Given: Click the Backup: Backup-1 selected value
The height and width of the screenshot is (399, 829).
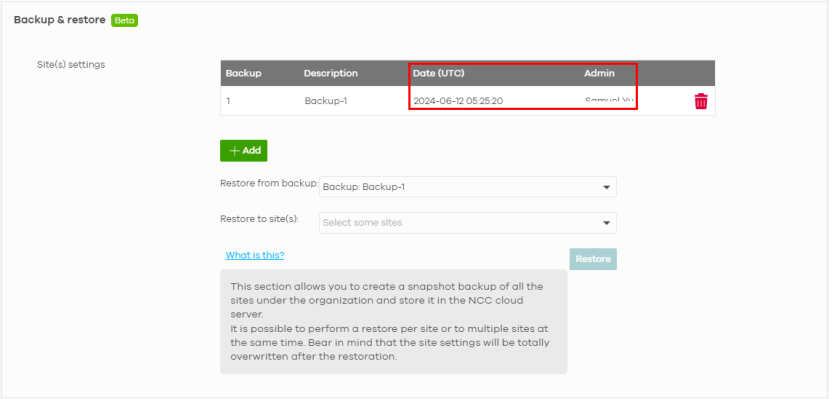Looking at the screenshot, I should click(x=364, y=187).
